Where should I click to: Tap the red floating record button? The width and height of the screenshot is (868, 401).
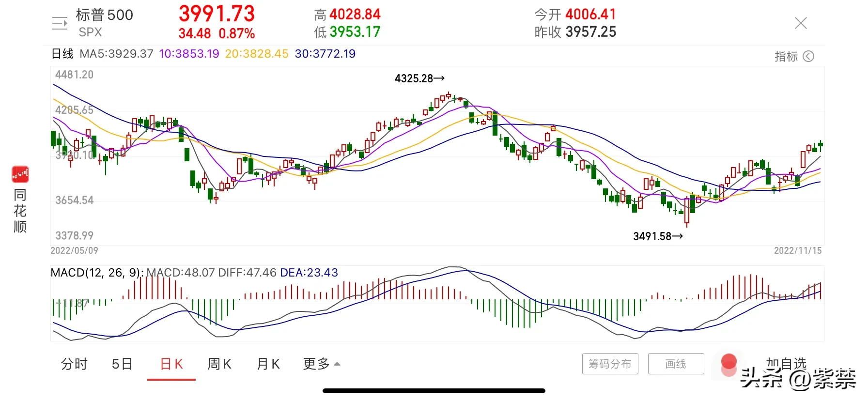[x=729, y=365]
